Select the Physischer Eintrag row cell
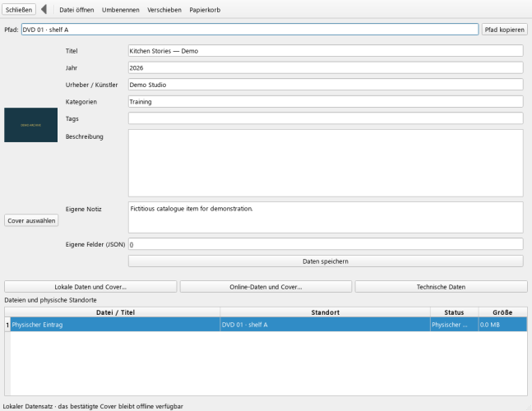Screen dimensions: 532x411 tap(115, 325)
